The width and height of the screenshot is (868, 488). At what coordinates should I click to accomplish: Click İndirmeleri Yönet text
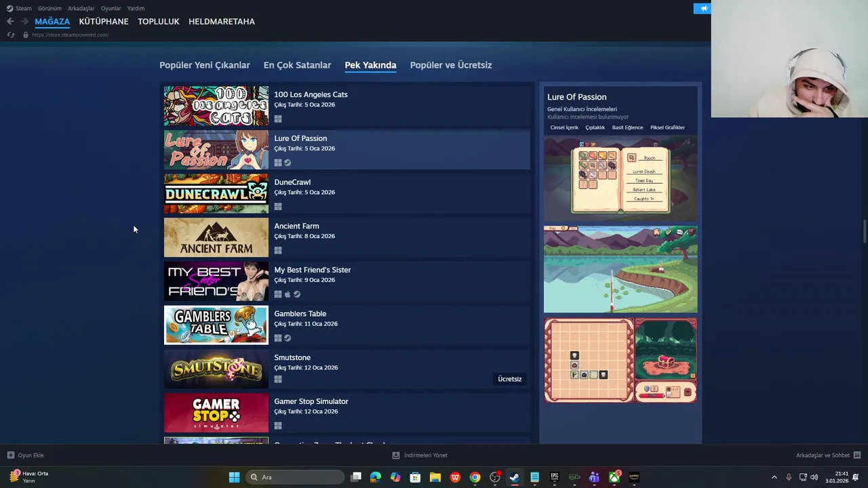[426, 455]
